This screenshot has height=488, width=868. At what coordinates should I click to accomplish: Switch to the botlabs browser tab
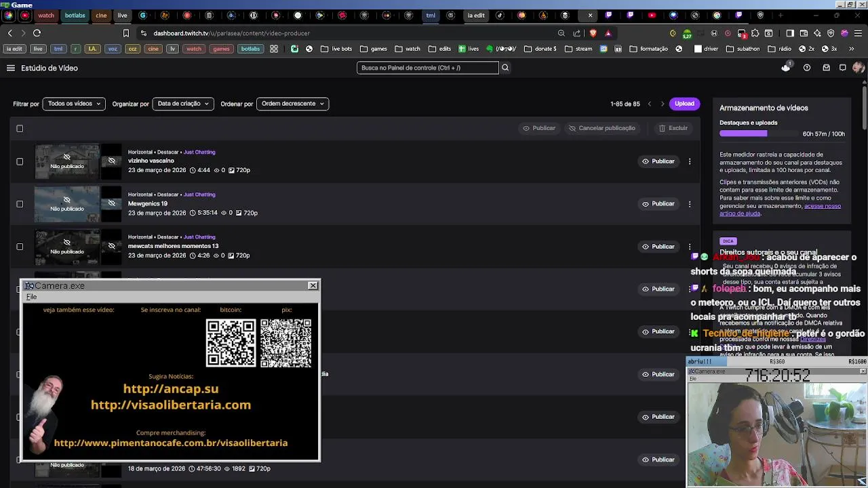(75, 15)
